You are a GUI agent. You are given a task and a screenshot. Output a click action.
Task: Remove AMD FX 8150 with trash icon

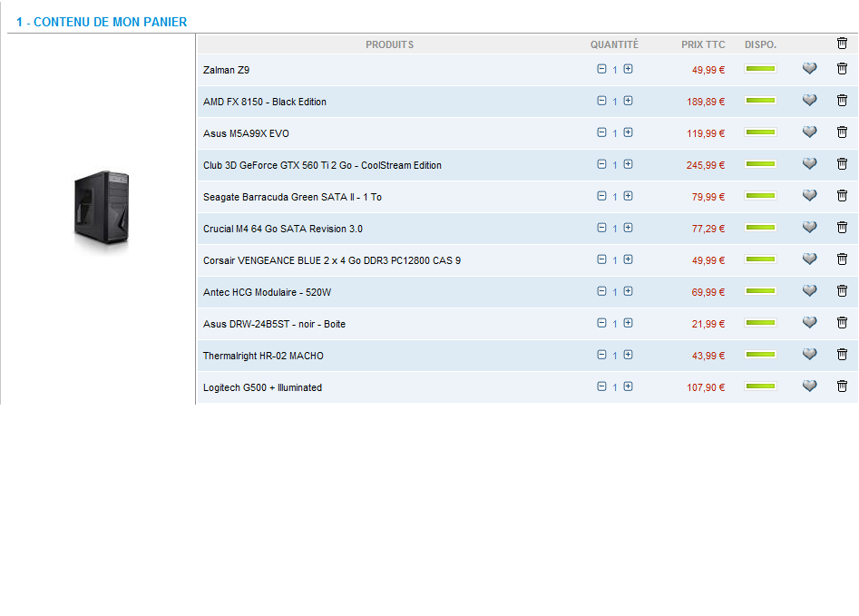click(842, 101)
